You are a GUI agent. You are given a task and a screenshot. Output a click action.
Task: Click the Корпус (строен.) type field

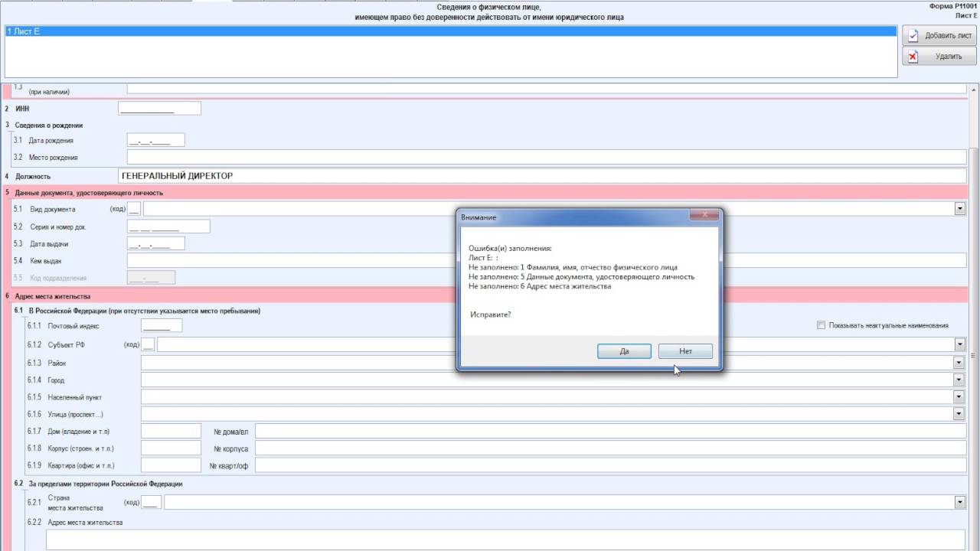[x=171, y=448]
